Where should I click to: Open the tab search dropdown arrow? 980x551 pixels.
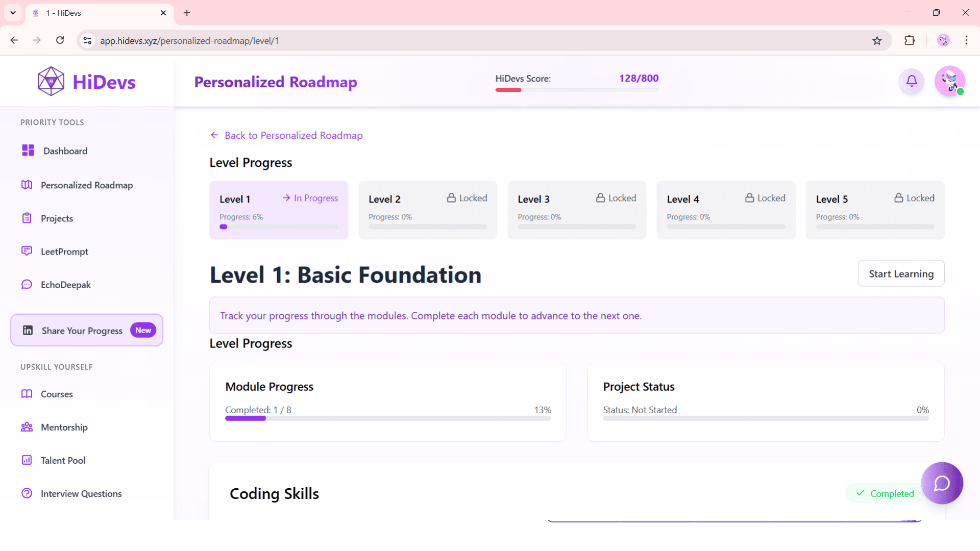click(13, 13)
